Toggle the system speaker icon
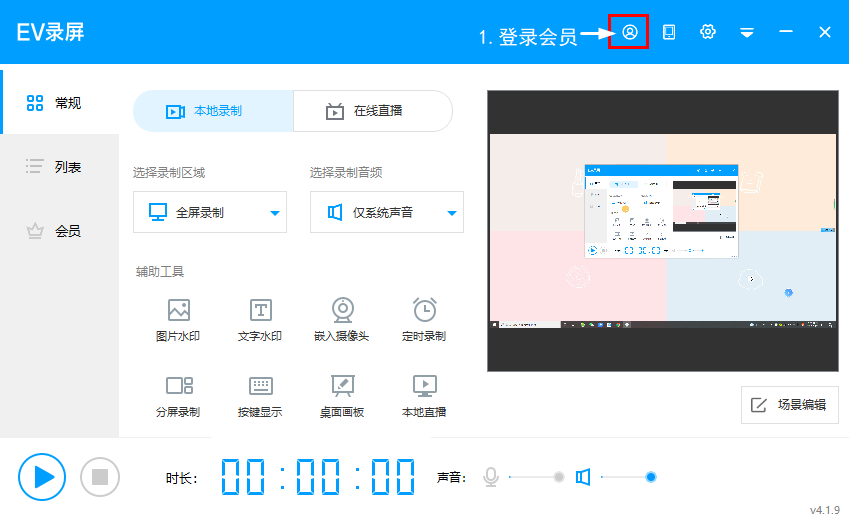 583,477
